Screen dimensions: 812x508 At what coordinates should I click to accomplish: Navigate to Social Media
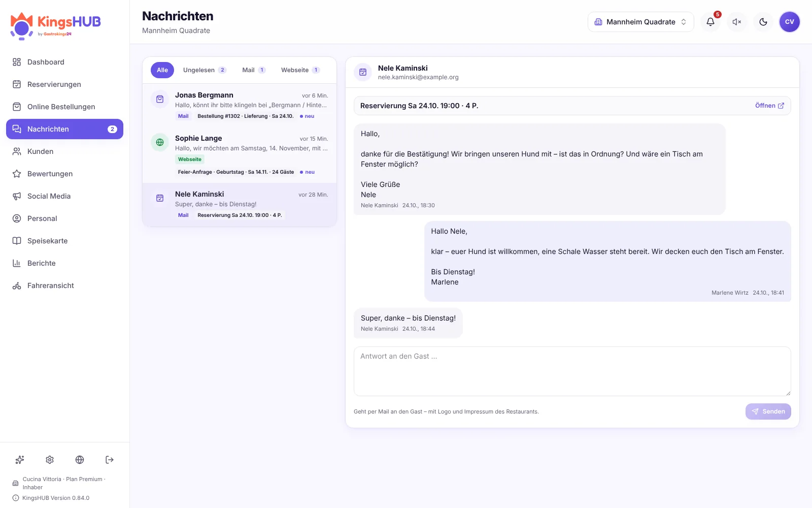(64, 196)
